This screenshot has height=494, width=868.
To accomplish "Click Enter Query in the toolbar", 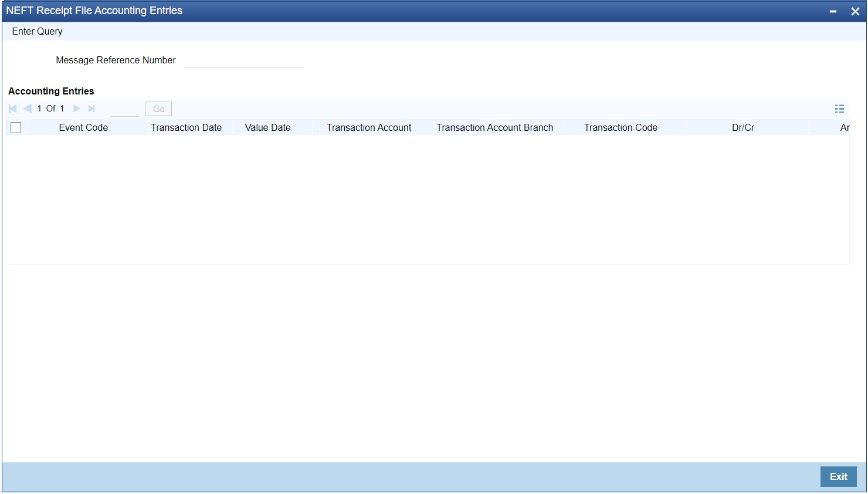I will pyautogui.click(x=37, y=32).
